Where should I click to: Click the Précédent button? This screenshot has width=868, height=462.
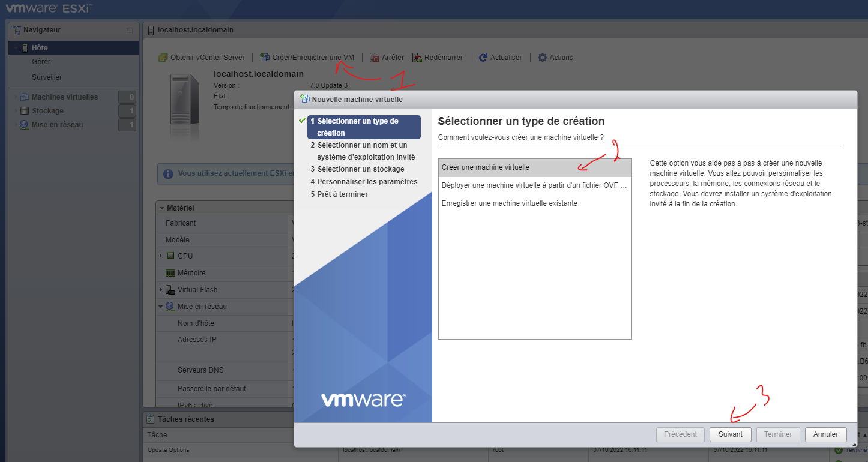point(680,434)
